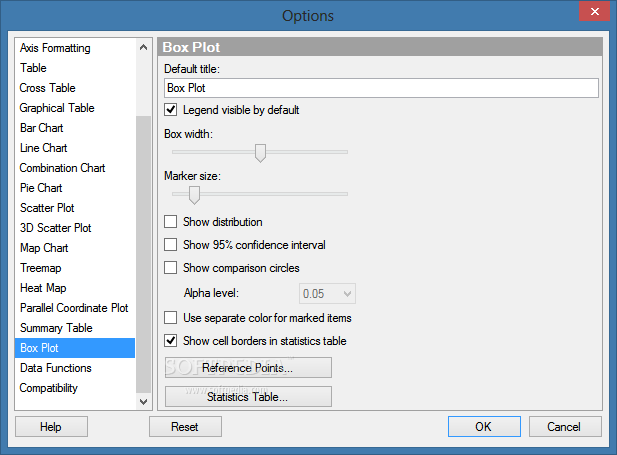Click the Reset button
The width and height of the screenshot is (617, 455).
185,427
